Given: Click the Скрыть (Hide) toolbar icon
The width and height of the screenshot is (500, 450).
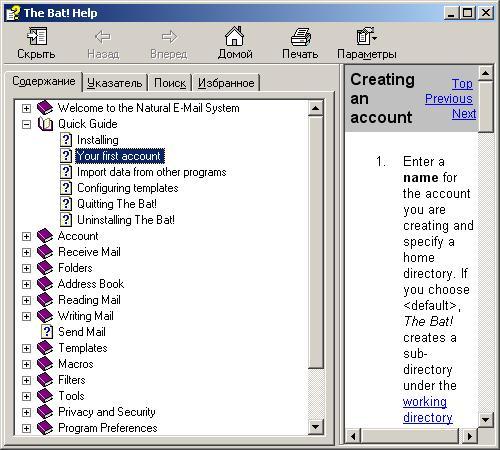Looking at the screenshot, I should pos(37,36).
